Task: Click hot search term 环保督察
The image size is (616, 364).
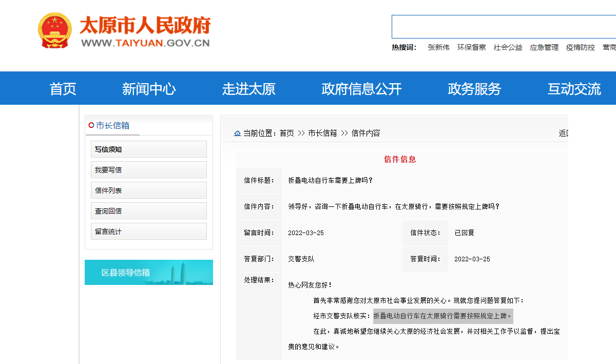Action: pyautogui.click(x=471, y=47)
